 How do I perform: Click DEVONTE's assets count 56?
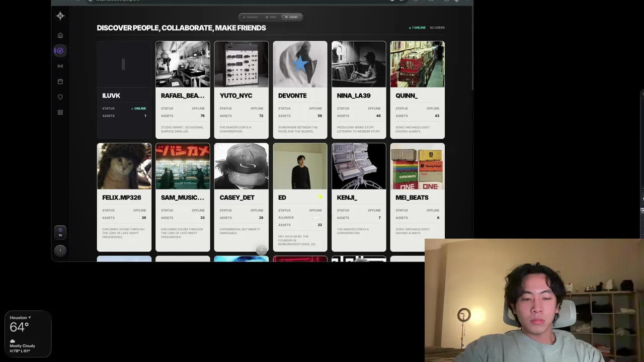click(319, 116)
